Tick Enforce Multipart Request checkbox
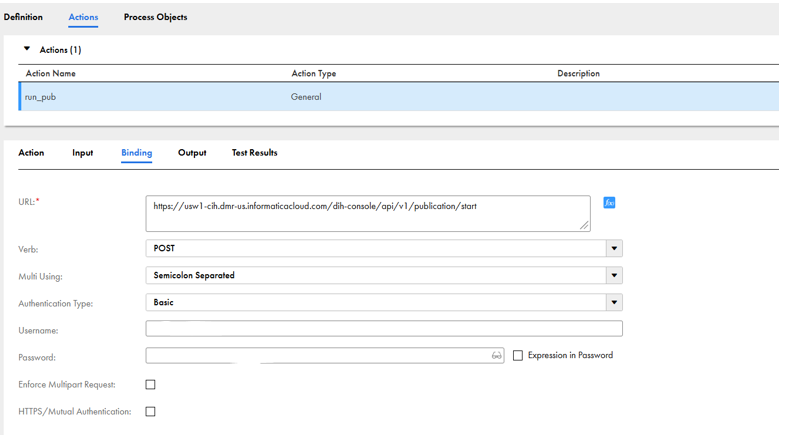 pos(151,384)
